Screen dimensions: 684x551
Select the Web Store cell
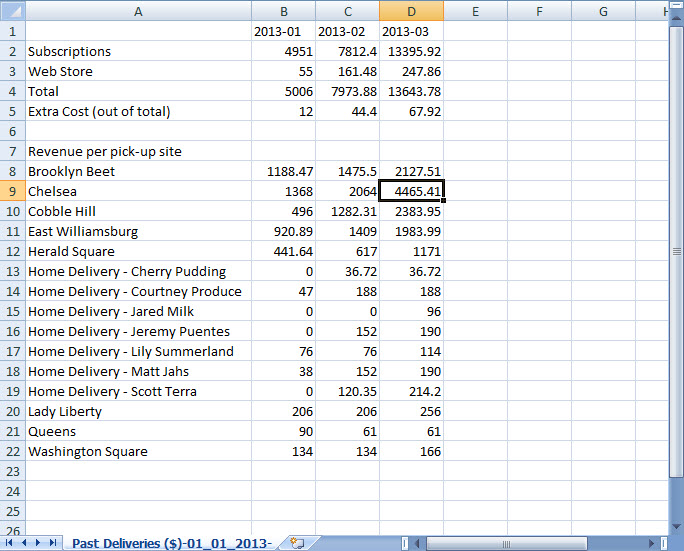(138, 71)
